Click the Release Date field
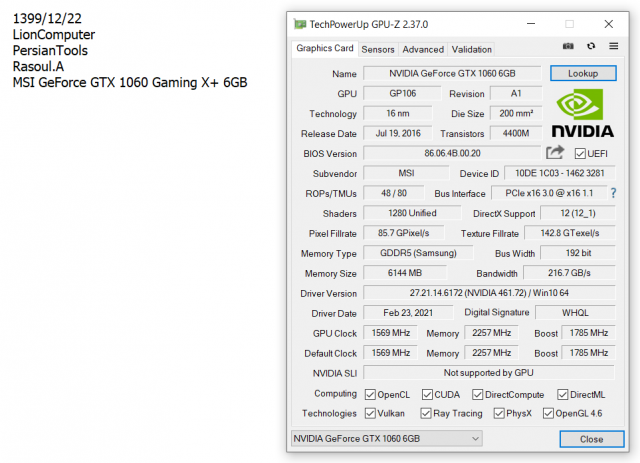The width and height of the screenshot is (640, 463). (398, 134)
